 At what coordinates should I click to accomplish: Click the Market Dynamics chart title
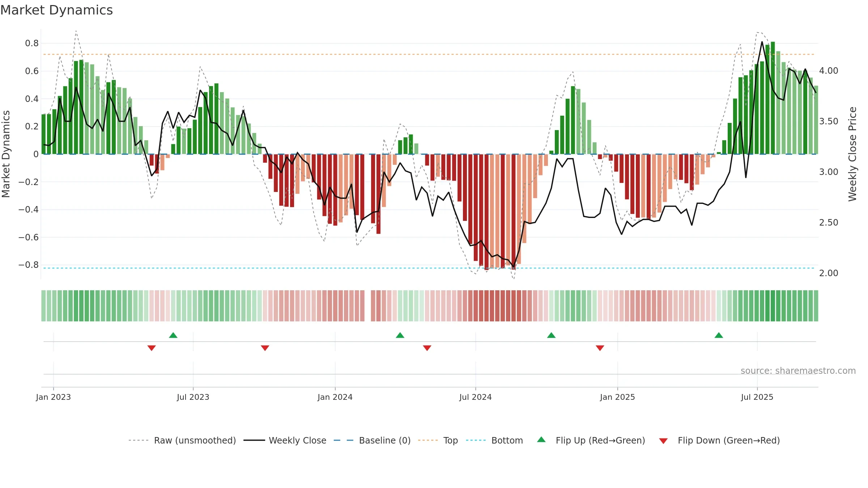pyautogui.click(x=57, y=10)
